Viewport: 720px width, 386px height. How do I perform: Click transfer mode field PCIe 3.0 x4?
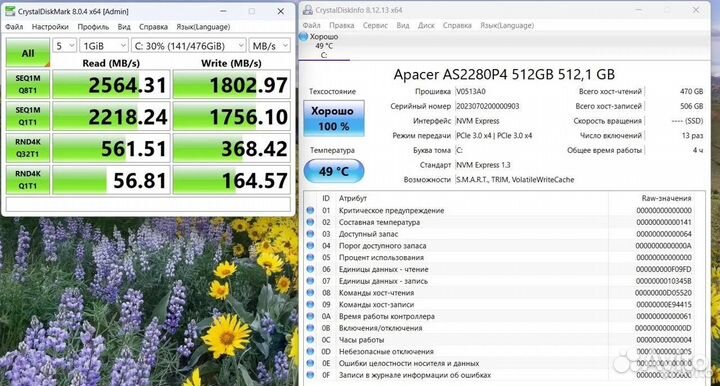494,135
